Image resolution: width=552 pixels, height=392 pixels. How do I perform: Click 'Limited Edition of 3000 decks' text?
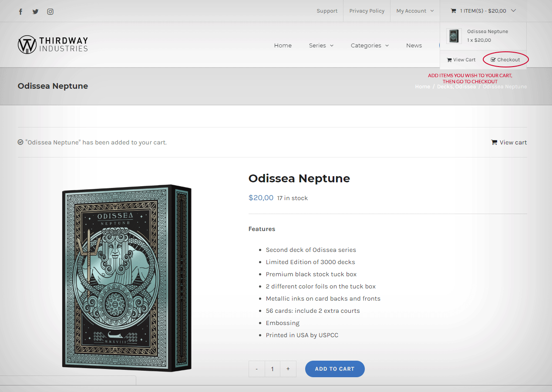tap(310, 262)
